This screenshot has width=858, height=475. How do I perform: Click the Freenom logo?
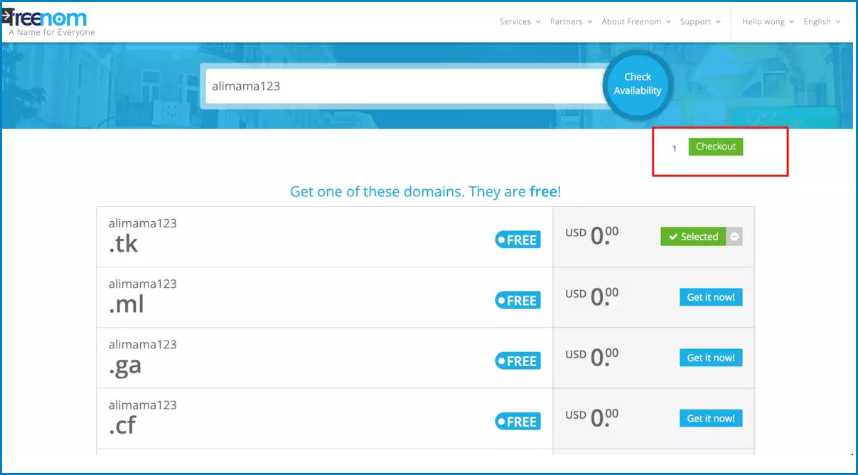[45, 18]
